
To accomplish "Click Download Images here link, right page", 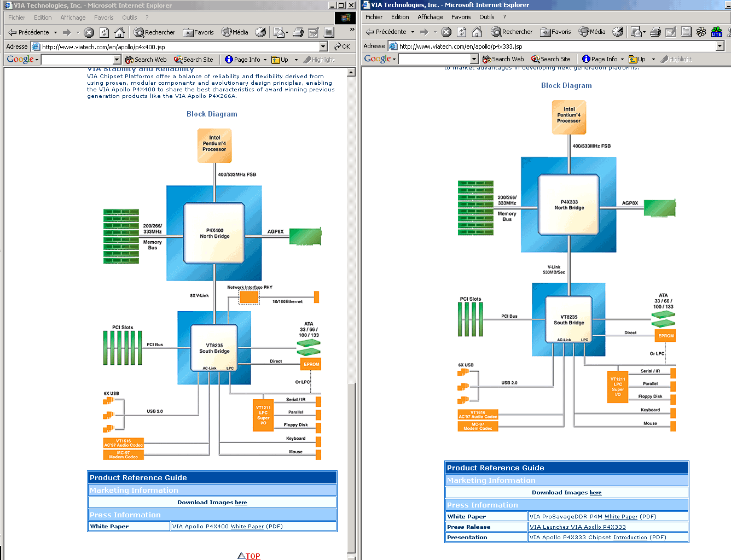I will (595, 493).
